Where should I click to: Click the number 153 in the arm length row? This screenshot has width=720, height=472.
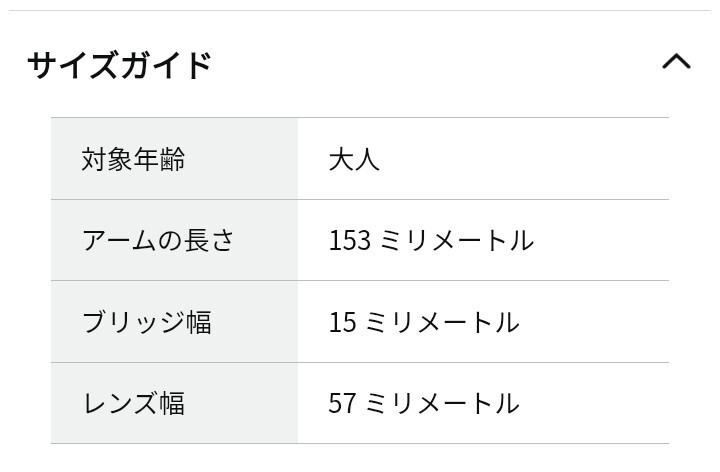point(350,241)
